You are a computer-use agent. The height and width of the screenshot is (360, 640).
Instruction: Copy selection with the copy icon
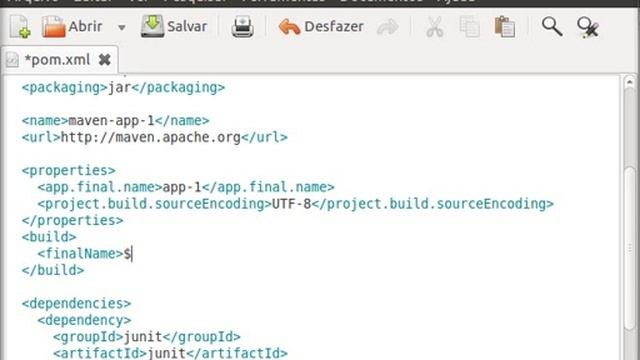click(x=469, y=27)
